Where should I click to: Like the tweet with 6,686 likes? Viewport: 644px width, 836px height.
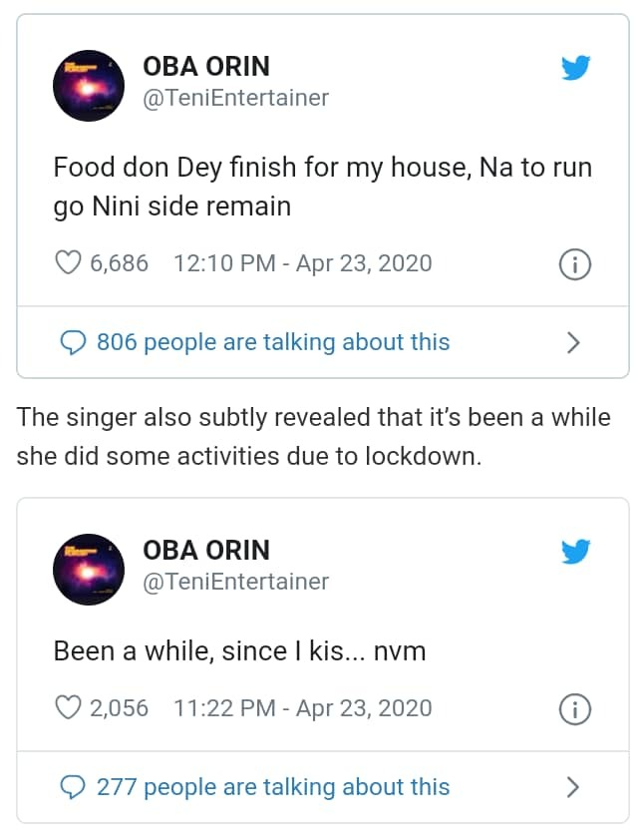pos(67,263)
